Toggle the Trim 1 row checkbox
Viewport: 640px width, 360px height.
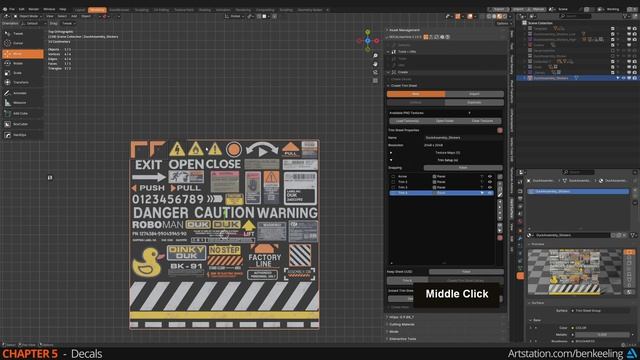(x=393, y=182)
